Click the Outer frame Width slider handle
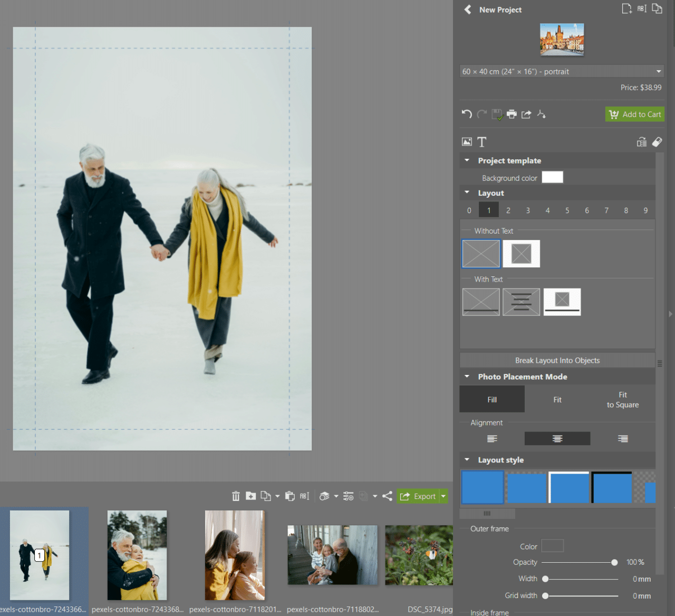This screenshot has height=616, width=675. 545,579
